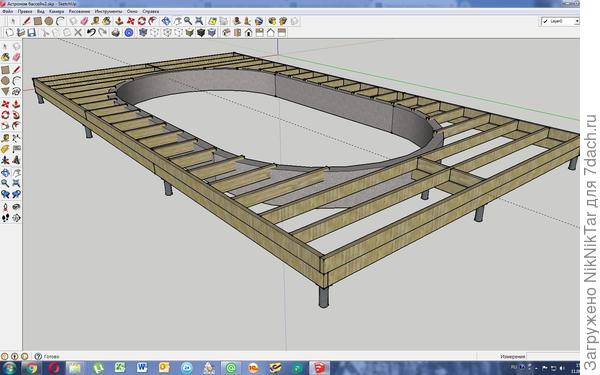Click the Open file icon

pyautogui.click(x=21, y=33)
